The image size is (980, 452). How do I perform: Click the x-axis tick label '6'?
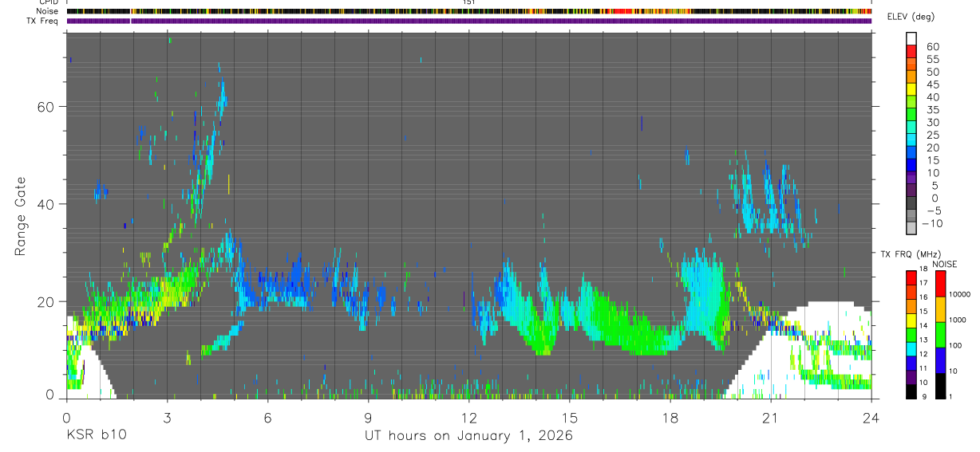(267, 417)
